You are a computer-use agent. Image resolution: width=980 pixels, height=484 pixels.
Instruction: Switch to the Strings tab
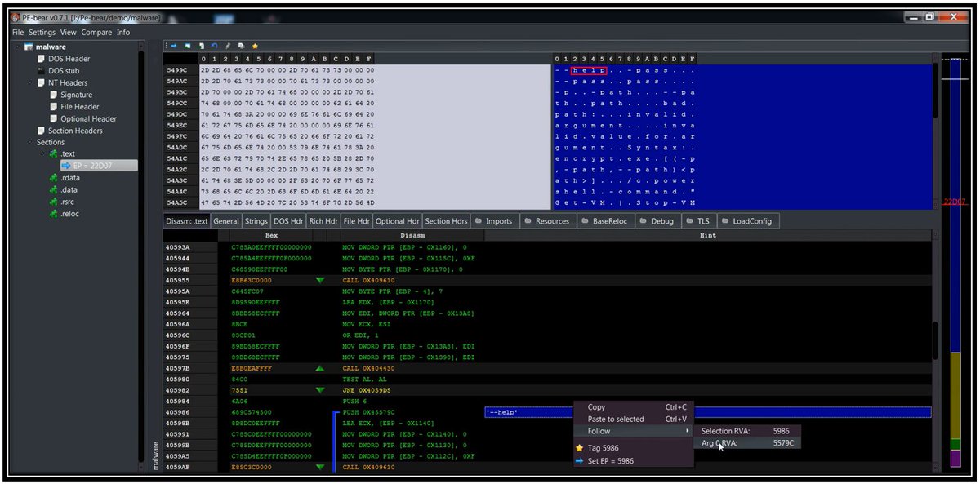256,221
